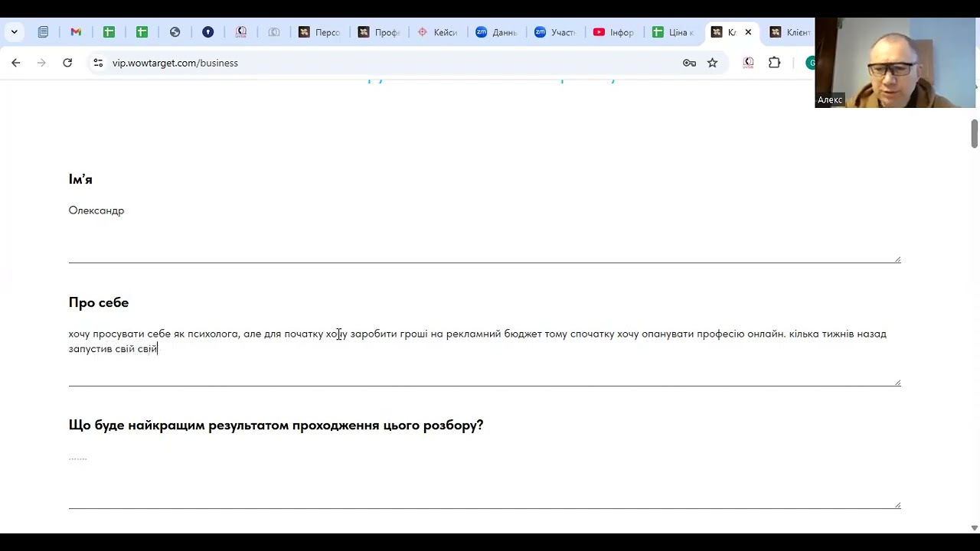
Task: Open the red extension icon in toolbar
Action: coord(748,63)
